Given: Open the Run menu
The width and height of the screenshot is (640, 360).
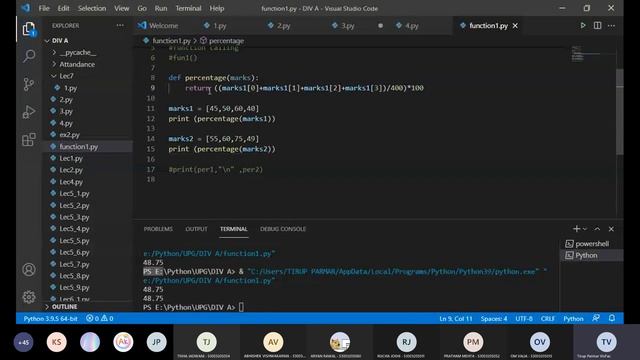Looking at the screenshot, I should (x=161, y=8).
